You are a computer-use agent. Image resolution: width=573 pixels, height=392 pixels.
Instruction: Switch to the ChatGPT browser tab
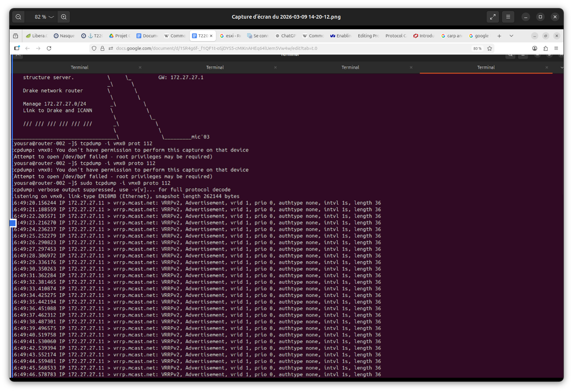(x=286, y=36)
